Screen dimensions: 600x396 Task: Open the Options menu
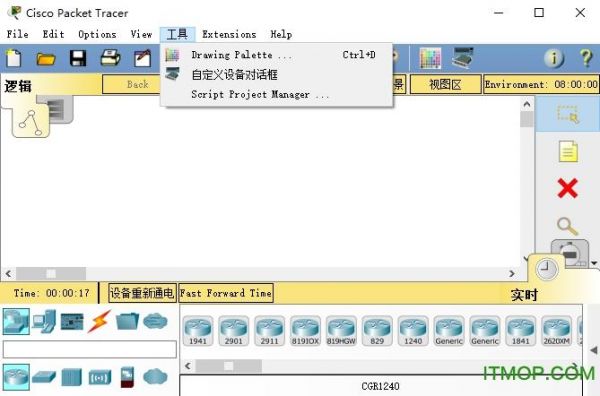click(97, 34)
